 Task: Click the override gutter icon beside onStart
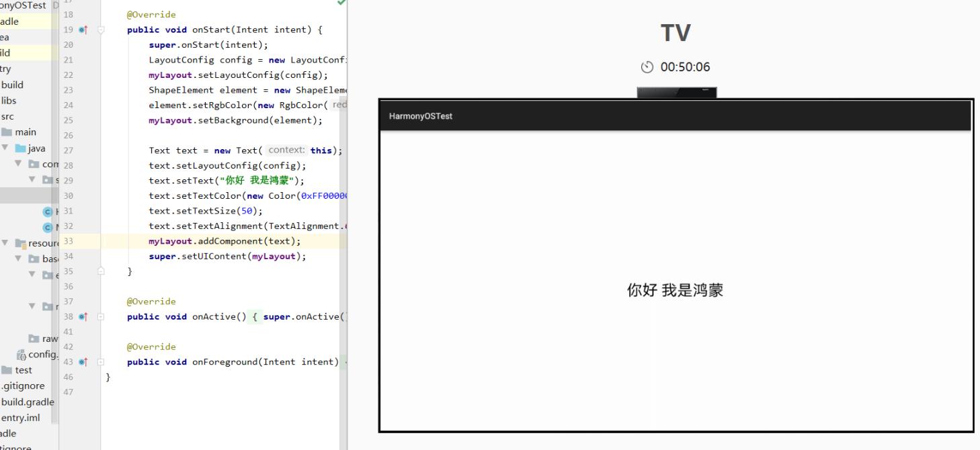pyautogui.click(x=83, y=30)
